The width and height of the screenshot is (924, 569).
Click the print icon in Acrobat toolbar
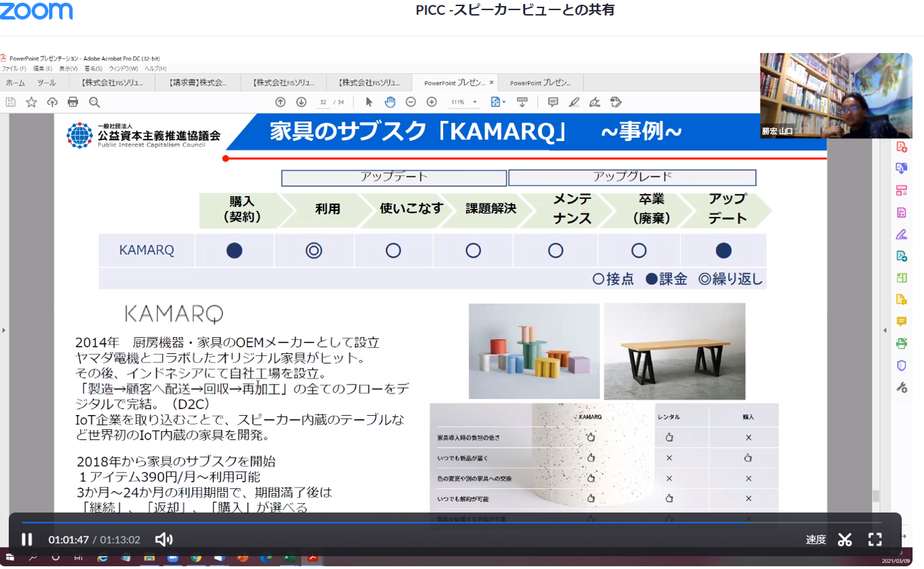pos(73,102)
